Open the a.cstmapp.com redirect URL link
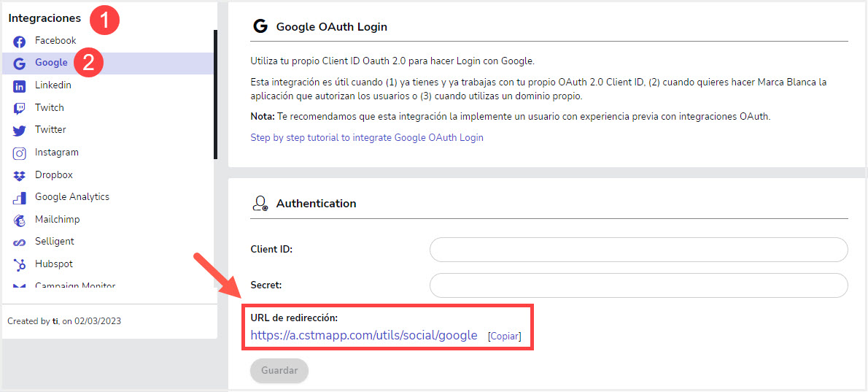The image size is (868, 392). point(364,335)
